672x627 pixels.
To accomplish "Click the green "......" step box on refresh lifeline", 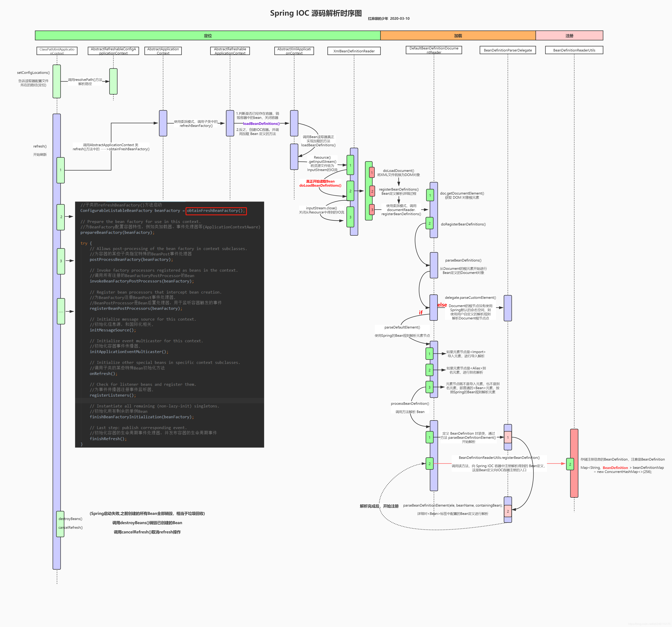I will (61, 312).
